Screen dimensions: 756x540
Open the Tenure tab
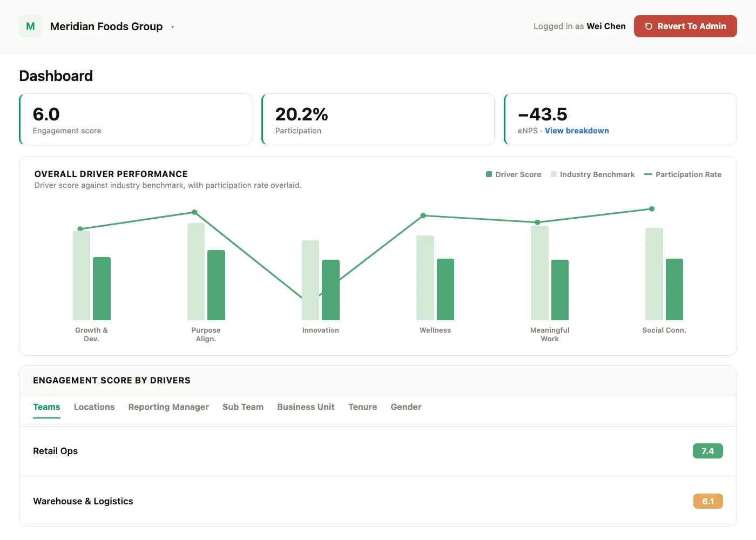tap(362, 407)
